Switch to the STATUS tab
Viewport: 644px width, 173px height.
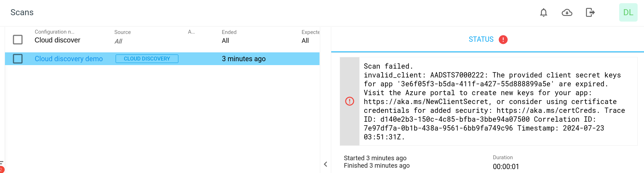click(x=481, y=39)
